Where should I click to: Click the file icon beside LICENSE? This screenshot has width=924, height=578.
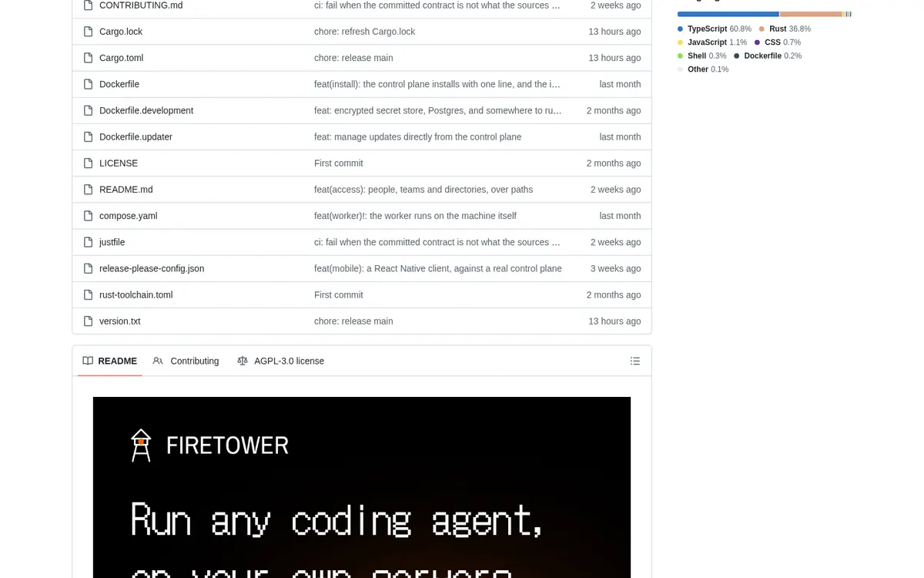[89, 163]
